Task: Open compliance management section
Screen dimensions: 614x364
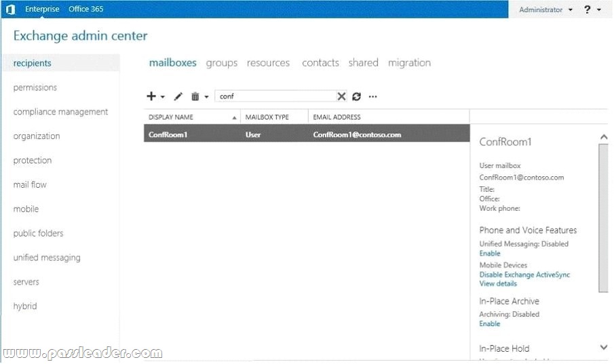Action: (60, 112)
